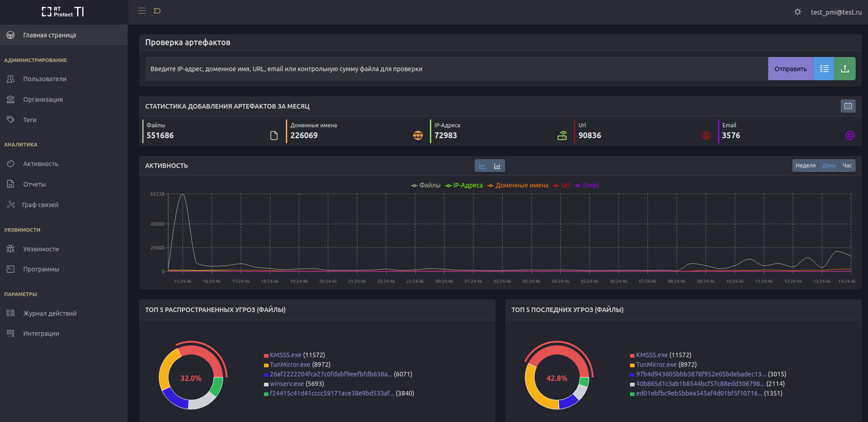Switch activity chart to line view
Image resolution: width=868 pixels, height=422 pixels.
tap(482, 166)
